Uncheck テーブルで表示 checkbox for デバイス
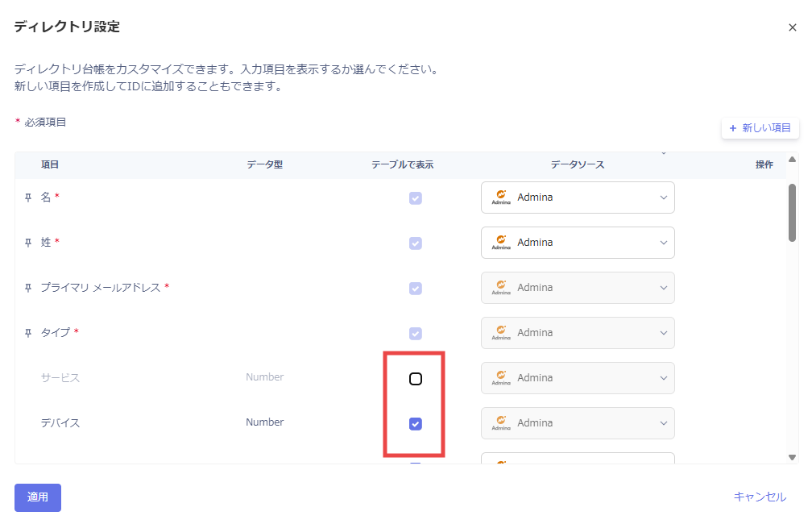This screenshot has width=812, height=524. pos(416,424)
